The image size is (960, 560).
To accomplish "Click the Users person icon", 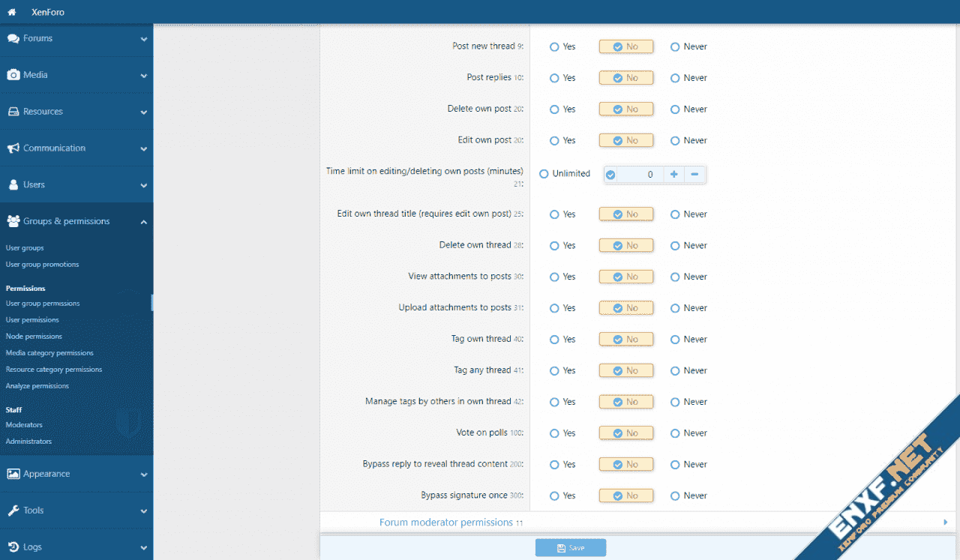I will (x=13, y=184).
